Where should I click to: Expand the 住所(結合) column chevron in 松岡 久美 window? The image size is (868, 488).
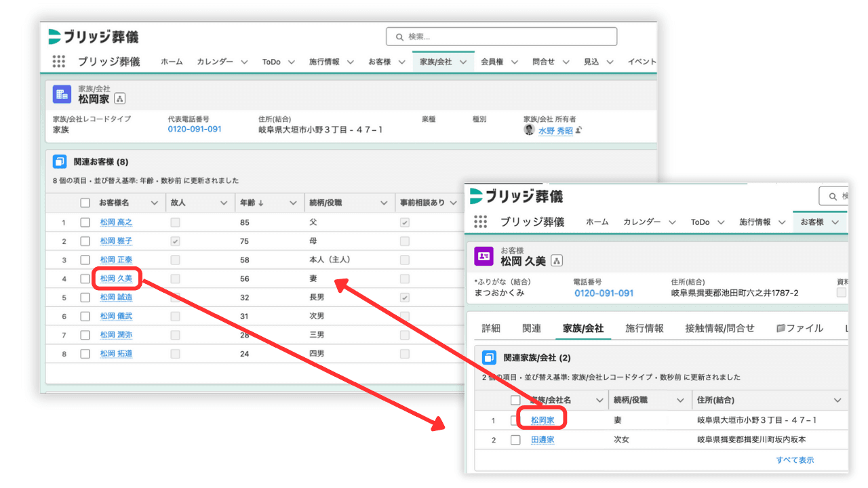tap(837, 401)
